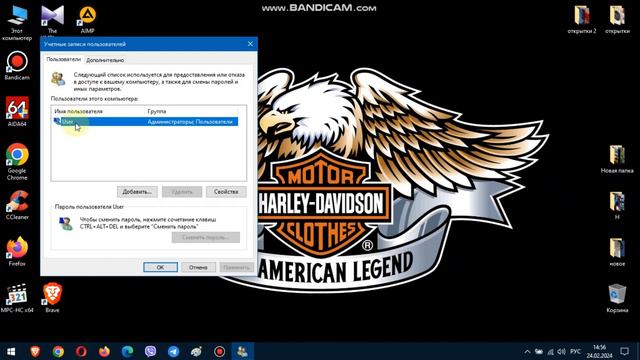The height and width of the screenshot is (360, 640).
Task: Open the открытки 2 folder
Action: (582, 20)
